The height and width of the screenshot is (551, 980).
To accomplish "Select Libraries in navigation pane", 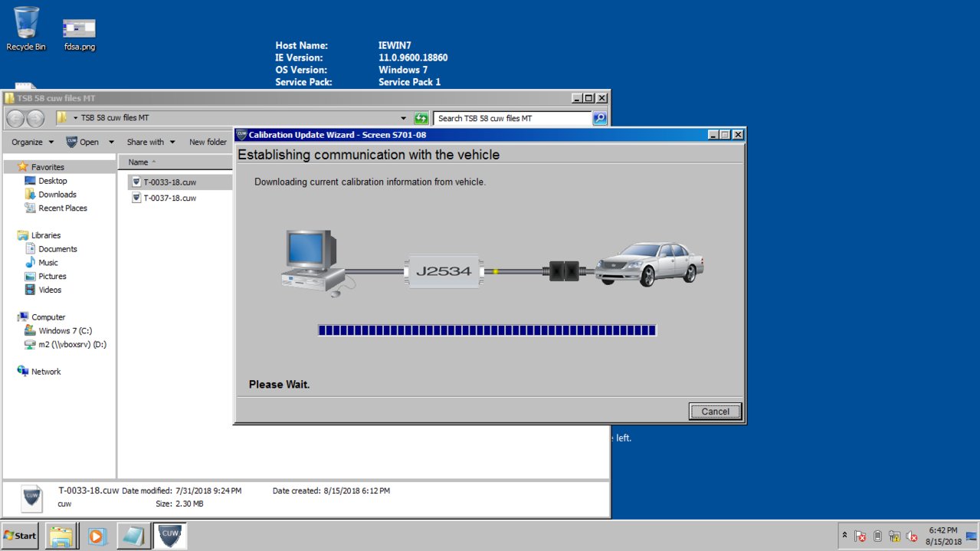I will tap(46, 235).
